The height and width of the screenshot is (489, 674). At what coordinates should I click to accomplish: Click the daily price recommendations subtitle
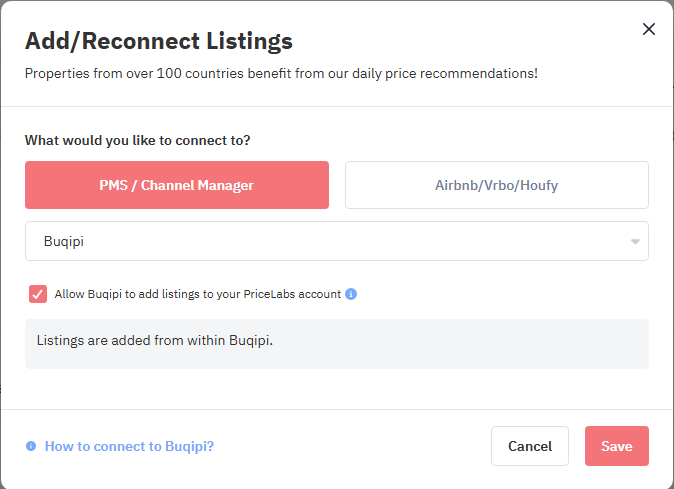pyautogui.click(x=281, y=73)
